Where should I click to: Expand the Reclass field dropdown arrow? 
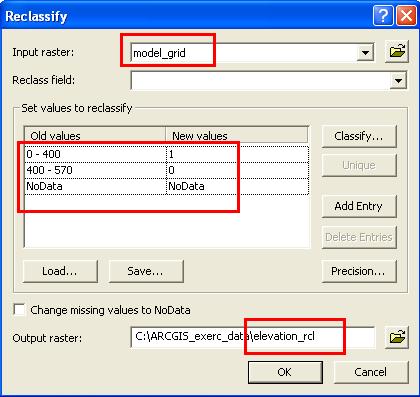point(398,80)
